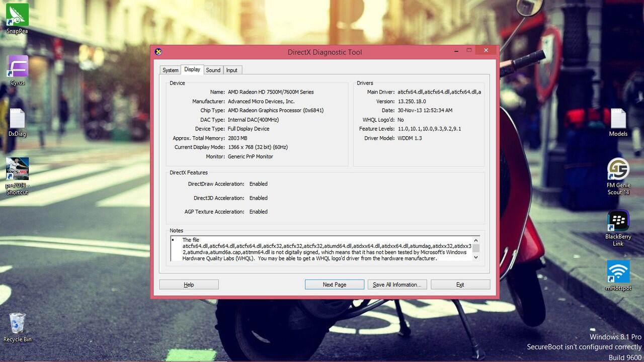Click monitor value 'Generic PnP Monitor'
Viewport: 644px width, 362px height.
pyautogui.click(x=251, y=156)
